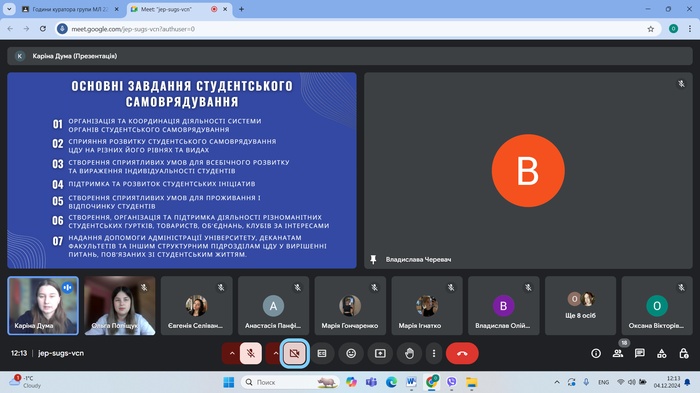Toggle closed captions
Image resolution: width=700 pixels, height=393 pixels.
322,353
